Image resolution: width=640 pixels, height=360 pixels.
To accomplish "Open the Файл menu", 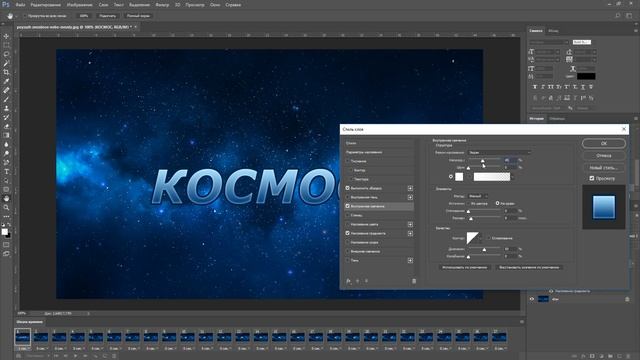I will point(20,5).
